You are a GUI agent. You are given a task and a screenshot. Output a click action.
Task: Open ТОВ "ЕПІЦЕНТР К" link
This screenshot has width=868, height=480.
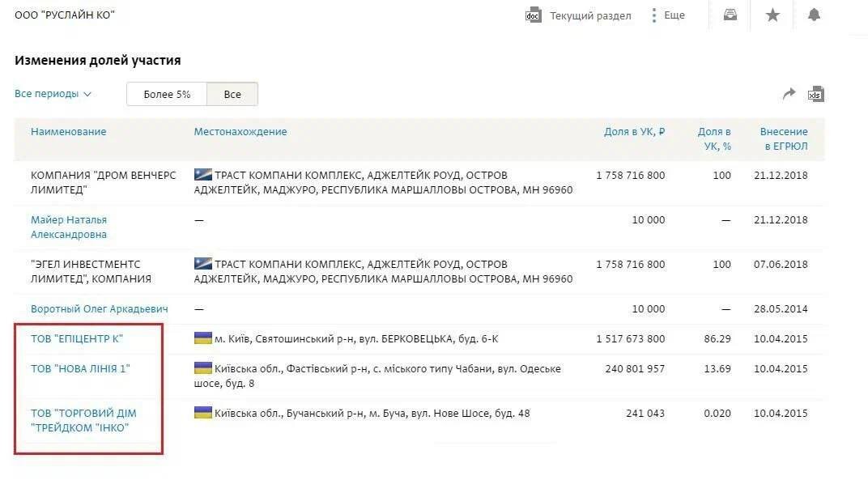76,339
